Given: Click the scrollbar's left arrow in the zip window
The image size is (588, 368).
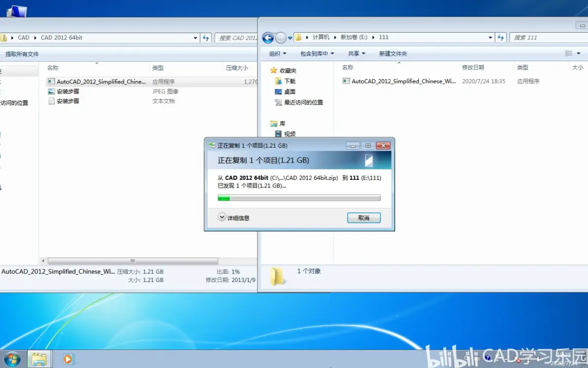Looking at the screenshot, I should (43, 261).
